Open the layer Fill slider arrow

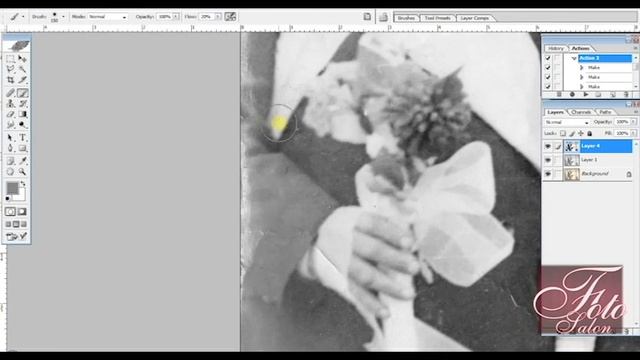pyautogui.click(x=633, y=133)
